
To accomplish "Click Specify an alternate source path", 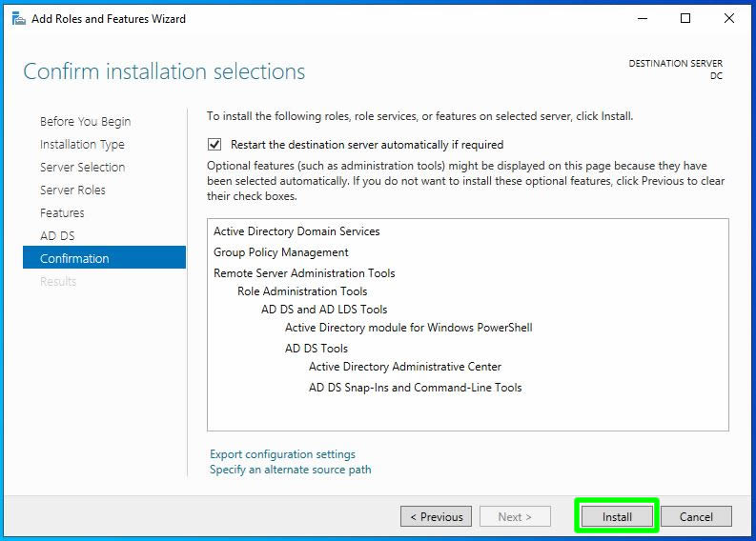I will (x=290, y=470).
